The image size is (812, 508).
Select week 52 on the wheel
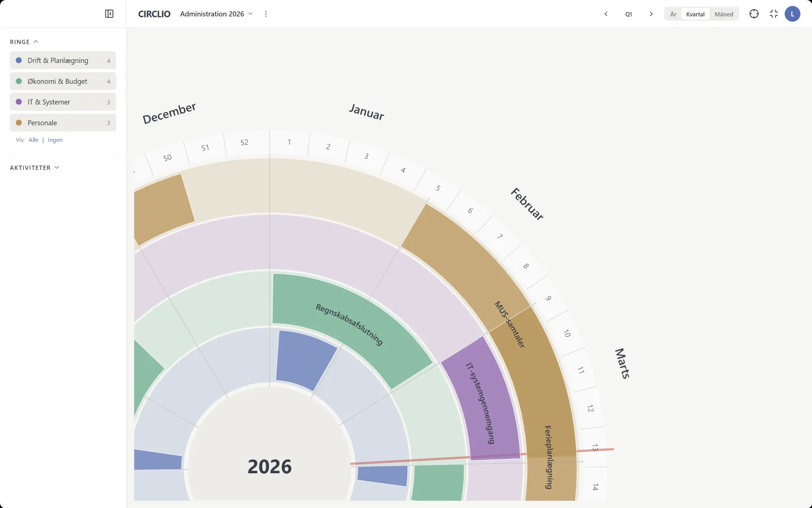point(244,142)
